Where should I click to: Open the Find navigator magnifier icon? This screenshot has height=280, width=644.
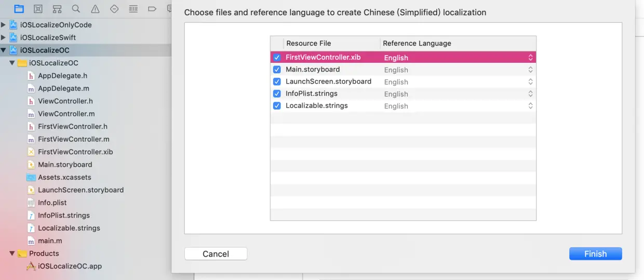click(x=76, y=9)
